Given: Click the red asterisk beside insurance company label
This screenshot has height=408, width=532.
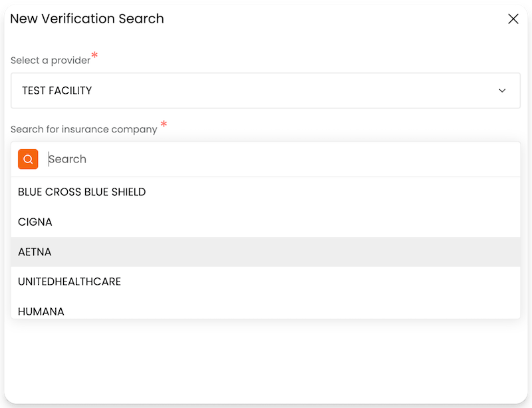Looking at the screenshot, I should (x=164, y=124).
